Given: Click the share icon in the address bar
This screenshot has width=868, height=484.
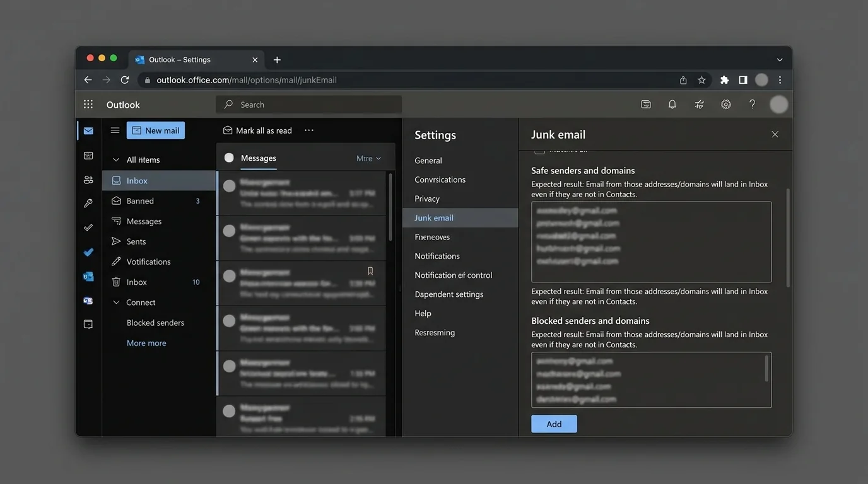Looking at the screenshot, I should pyautogui.click(x=683, y=80).
